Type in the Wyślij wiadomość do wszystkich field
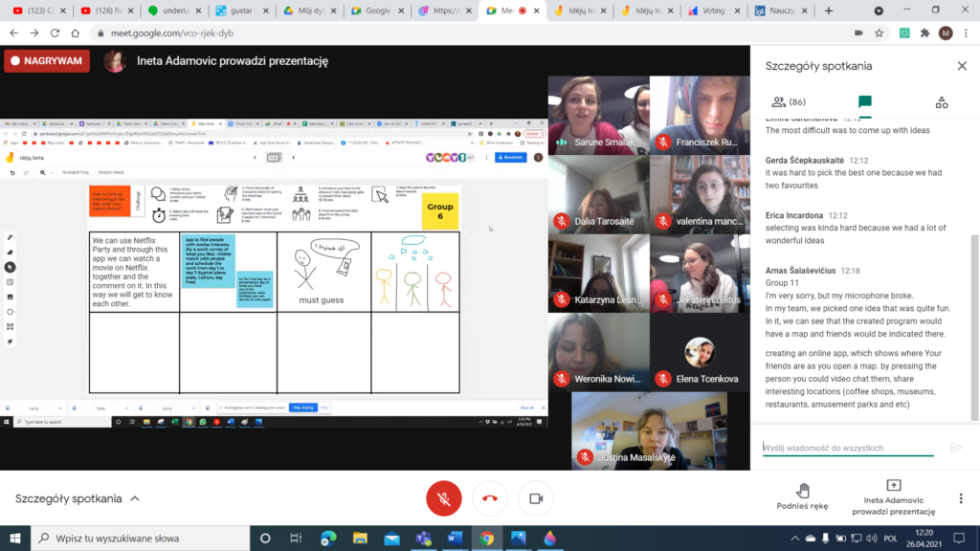This screenshot has width=980, height=551. [847, 447]
